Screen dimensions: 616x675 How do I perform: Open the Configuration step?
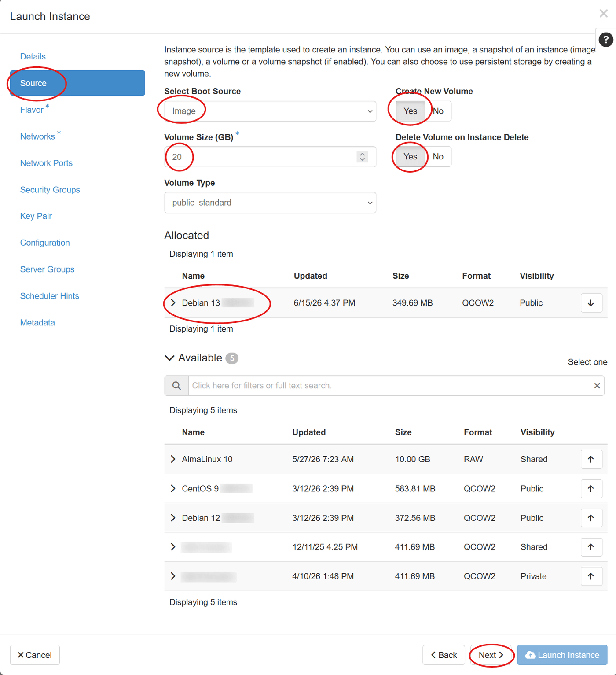pos(45,243)
